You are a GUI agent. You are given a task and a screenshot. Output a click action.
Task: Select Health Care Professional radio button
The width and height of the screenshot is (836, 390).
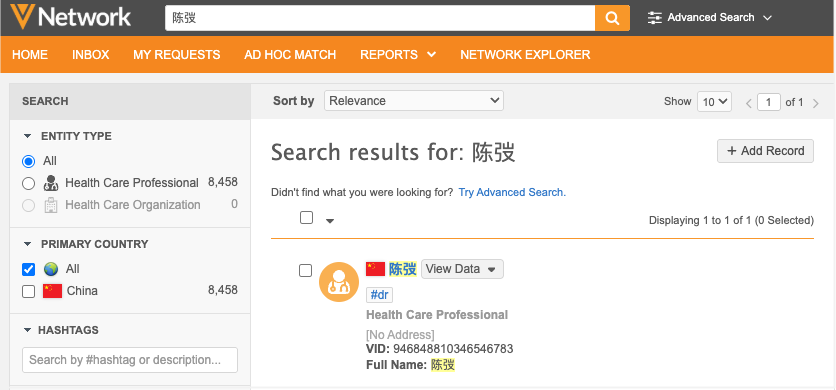tap(28, 184)
